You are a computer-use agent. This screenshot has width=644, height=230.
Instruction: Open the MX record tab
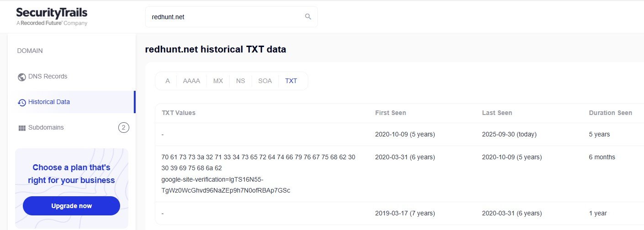[x=218, y=81]
